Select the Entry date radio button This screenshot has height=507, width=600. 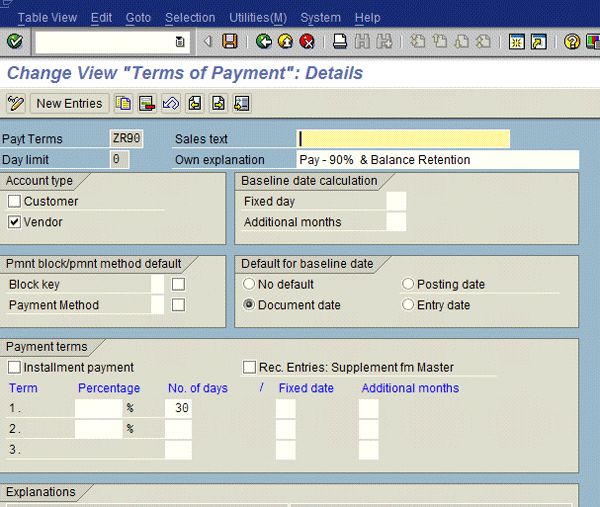point(407,305)
